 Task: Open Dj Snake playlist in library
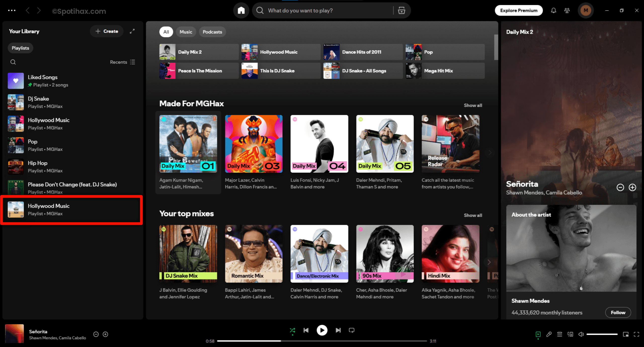tap(72, 102)
